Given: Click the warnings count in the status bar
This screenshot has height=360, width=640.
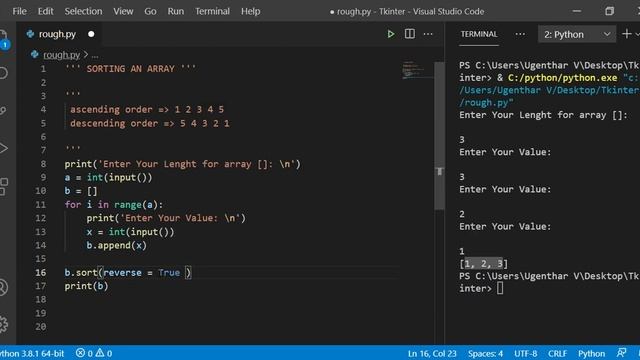Looking at the screenshot, I should click(104, 353).
